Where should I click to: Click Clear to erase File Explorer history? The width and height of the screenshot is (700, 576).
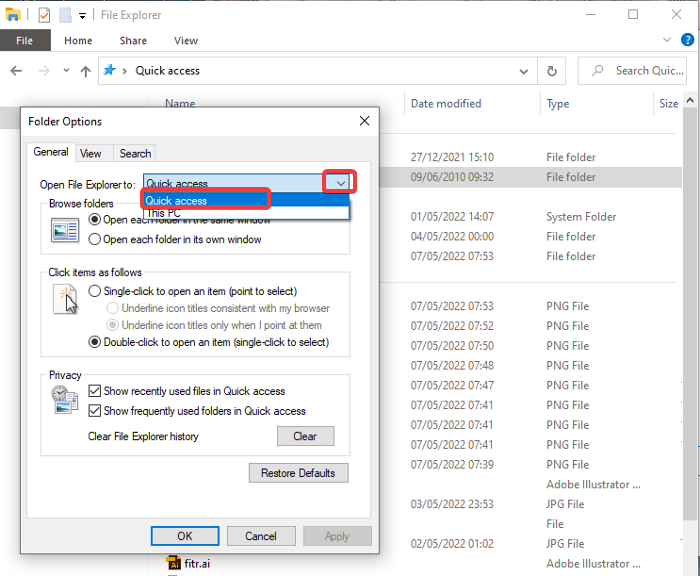(304, 436)
